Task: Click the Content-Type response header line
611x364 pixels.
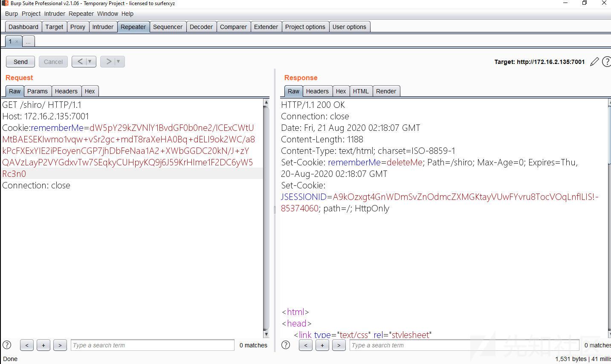Action: (368, 151)
